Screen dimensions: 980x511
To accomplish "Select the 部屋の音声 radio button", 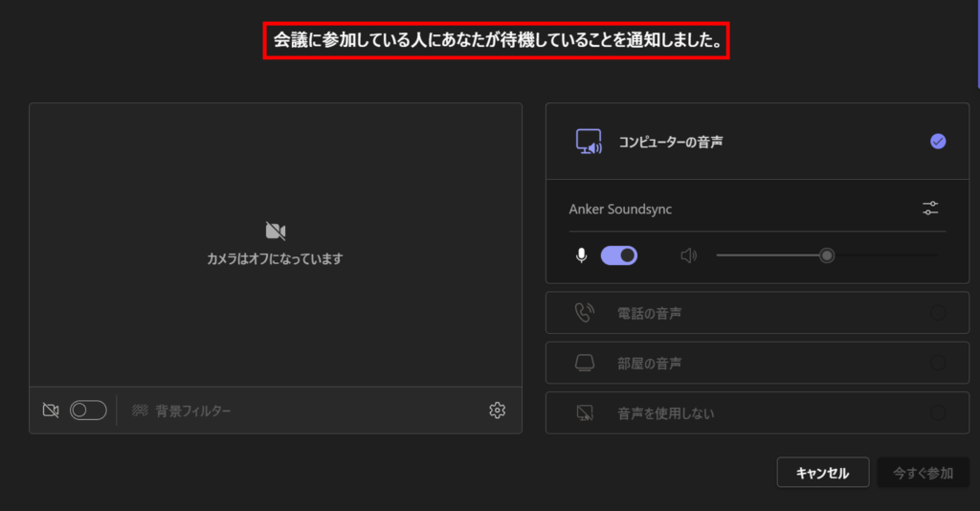I will click(938, 364).
